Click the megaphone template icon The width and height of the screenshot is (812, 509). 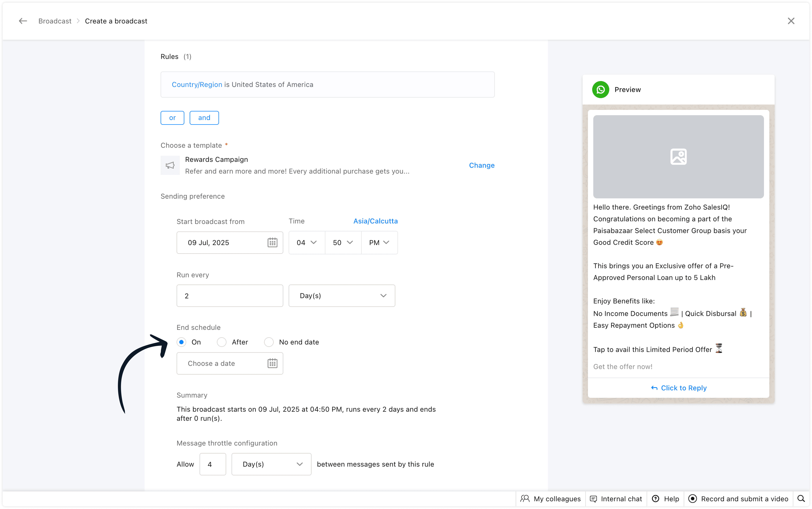(170, 165)
